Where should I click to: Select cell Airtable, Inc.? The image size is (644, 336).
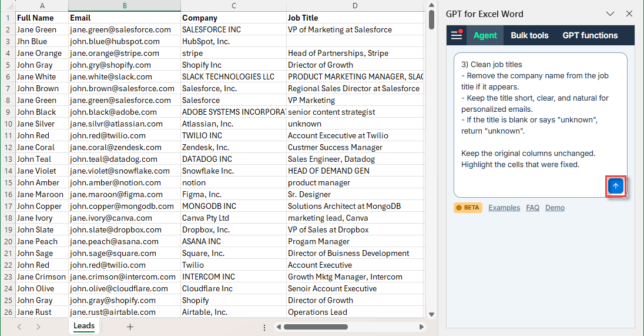(x=234, y=312)
